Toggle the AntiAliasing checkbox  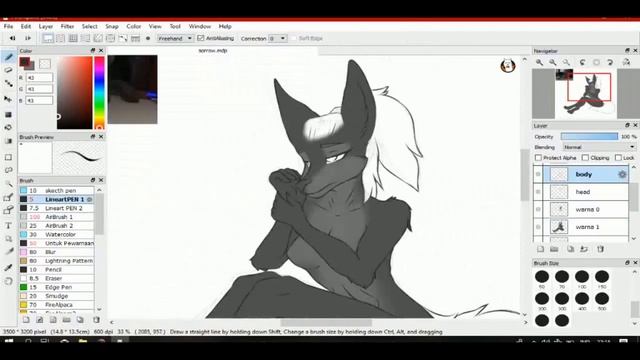[215, 38]
